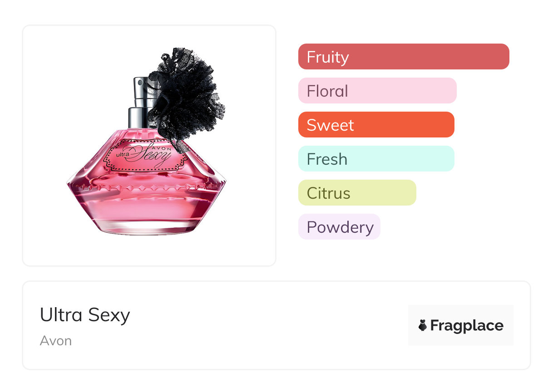This screenshot has width=553, height=392.
Task: Select the Fruity accord bar
Action: pos(403,57)
